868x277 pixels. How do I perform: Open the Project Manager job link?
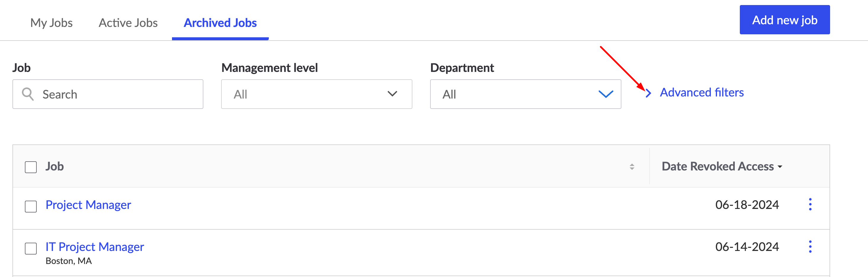(x=88, y=205)
